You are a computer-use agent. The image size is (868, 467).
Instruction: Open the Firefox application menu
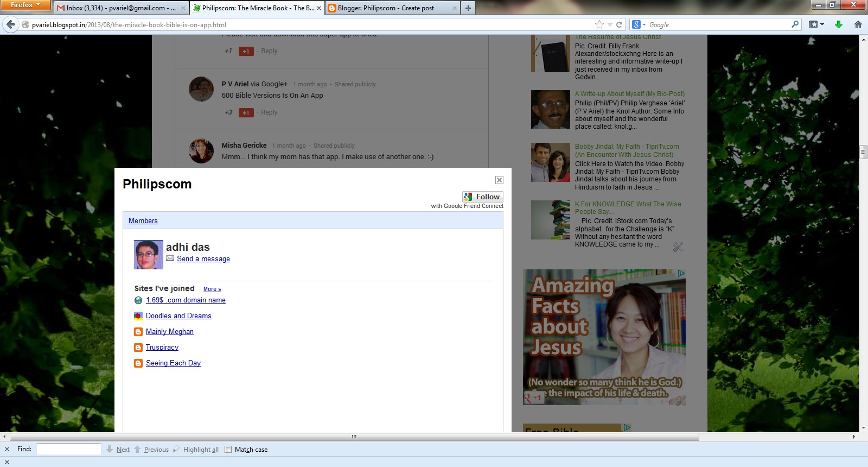click(x=25, y=5)
